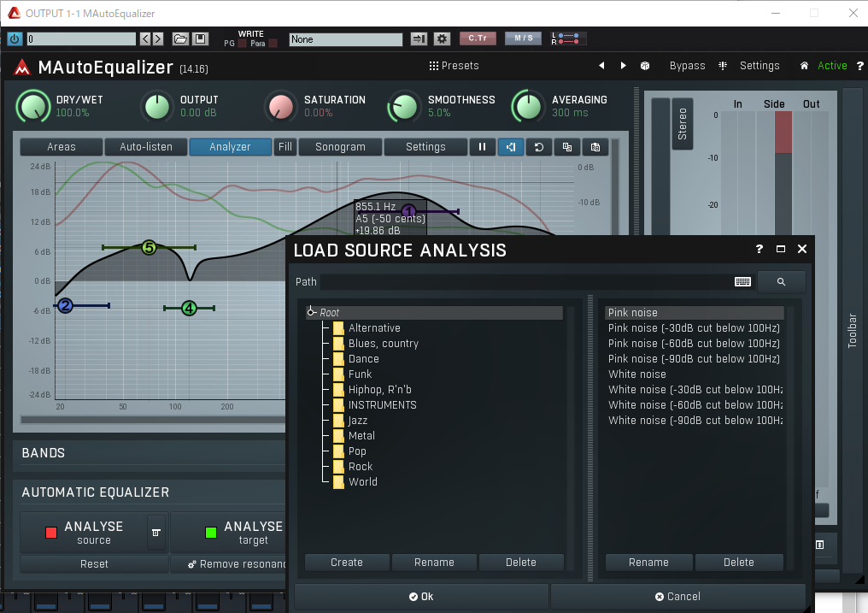Image resolution: width=868 pixels, height=613 pixels.
Task: Click the DRY/WET knob
Action: [x=33, y=106]
